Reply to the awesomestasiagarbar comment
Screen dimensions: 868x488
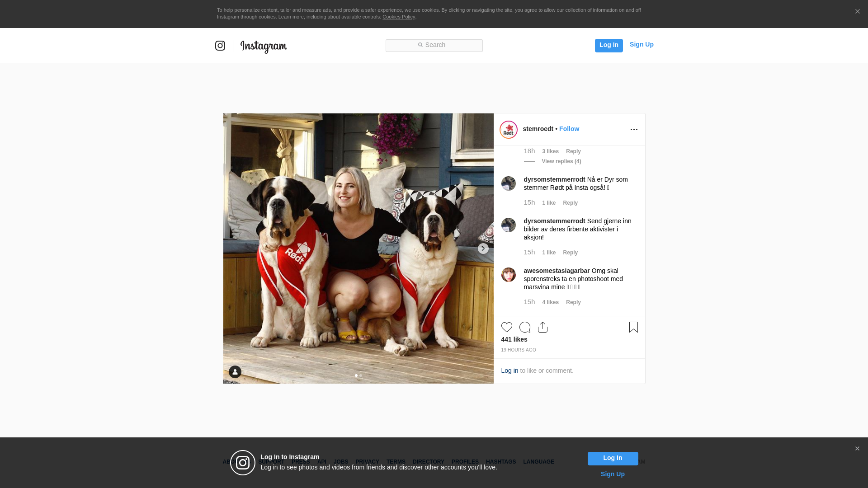pyautogui.click(x=573, y=302)
